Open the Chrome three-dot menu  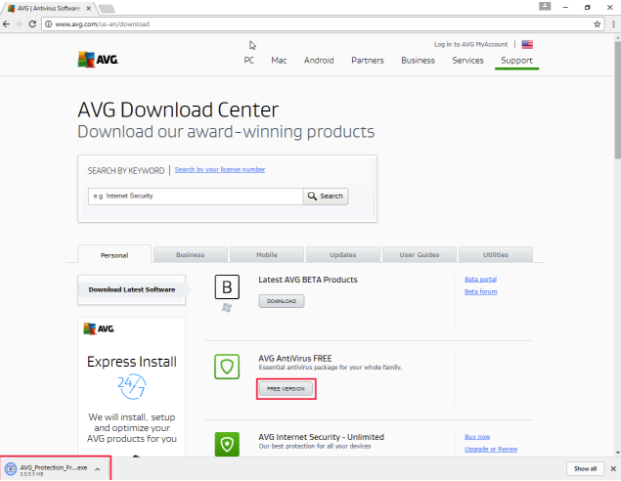point(613,24)
